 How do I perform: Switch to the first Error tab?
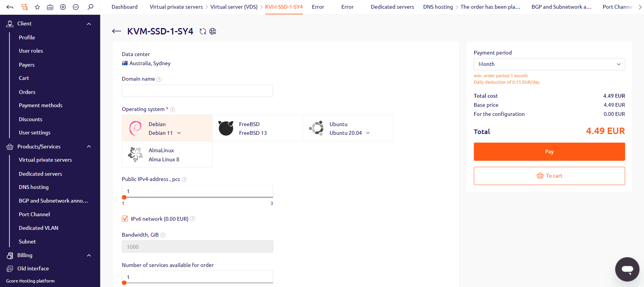point(318,7)
